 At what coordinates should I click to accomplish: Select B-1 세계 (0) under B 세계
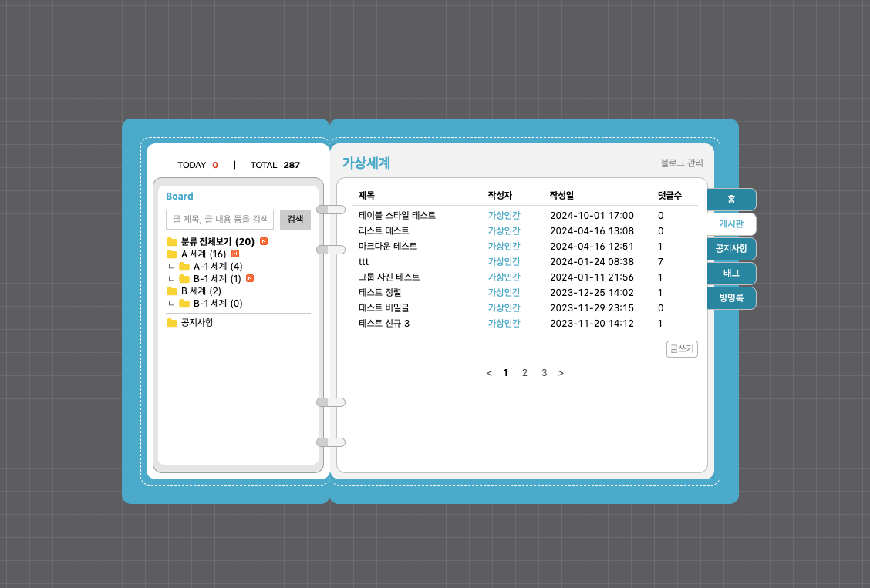pos(218,304)
